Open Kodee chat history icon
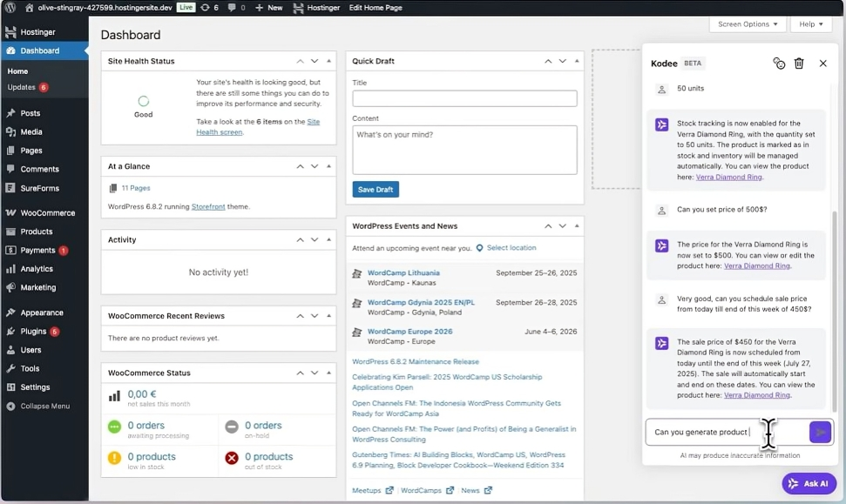This screenshot has height=504, width=846. coord(779,63)
